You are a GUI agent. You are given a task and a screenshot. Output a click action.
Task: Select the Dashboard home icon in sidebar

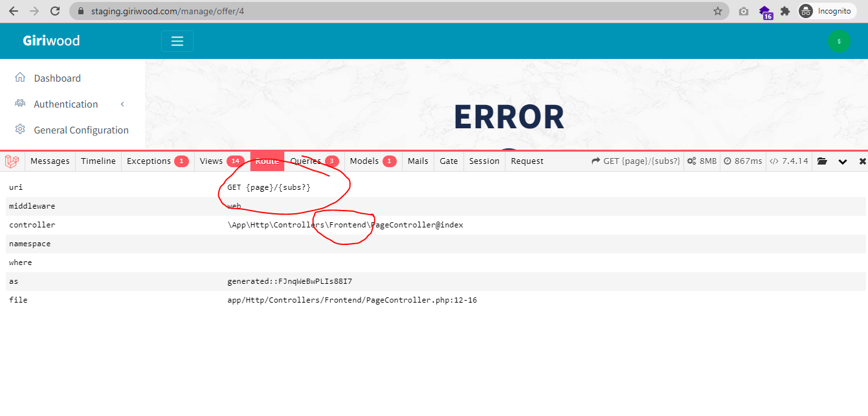19,77
